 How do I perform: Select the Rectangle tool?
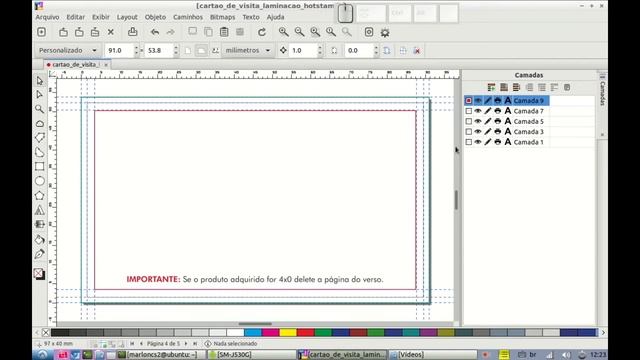pyautogui.click(x=40, y=167)
